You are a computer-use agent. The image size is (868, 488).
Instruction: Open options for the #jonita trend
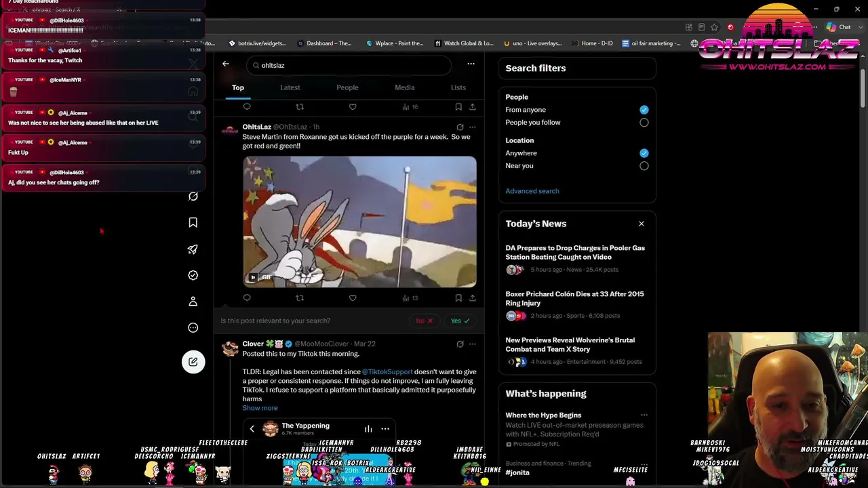[644, 464]
